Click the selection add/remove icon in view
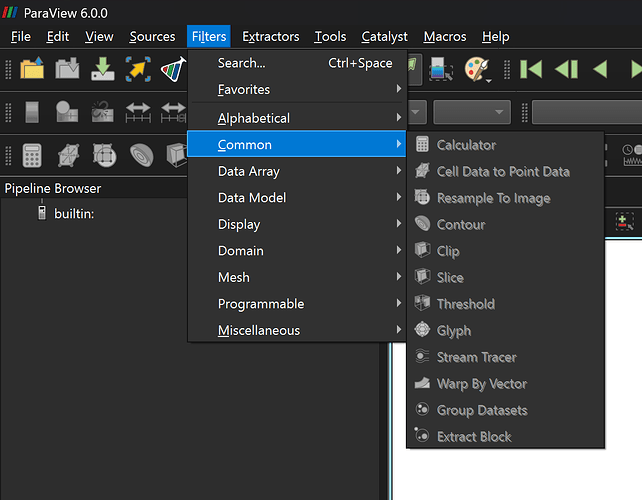This screenshot has height=500, width=642. click(x=624, y=222)
